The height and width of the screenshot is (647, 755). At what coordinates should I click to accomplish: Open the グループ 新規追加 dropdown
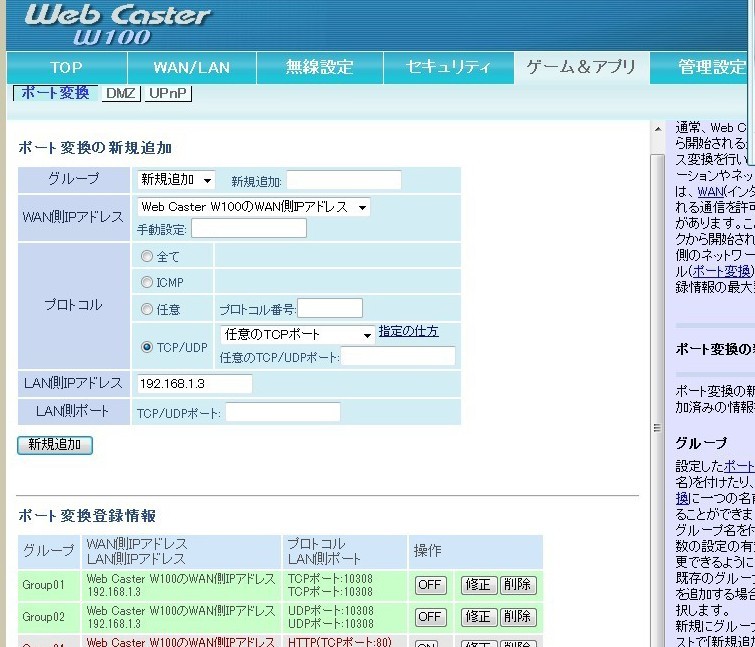click(x=176, y=180)
